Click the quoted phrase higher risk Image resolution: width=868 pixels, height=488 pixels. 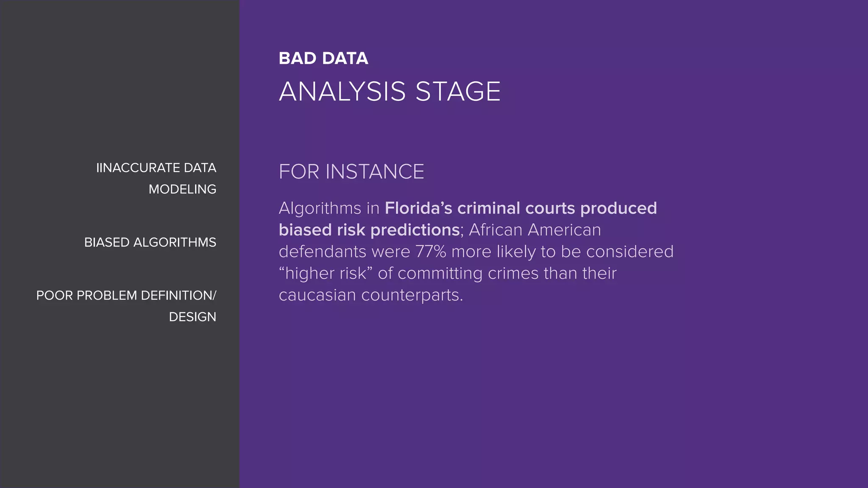(325, 273)
